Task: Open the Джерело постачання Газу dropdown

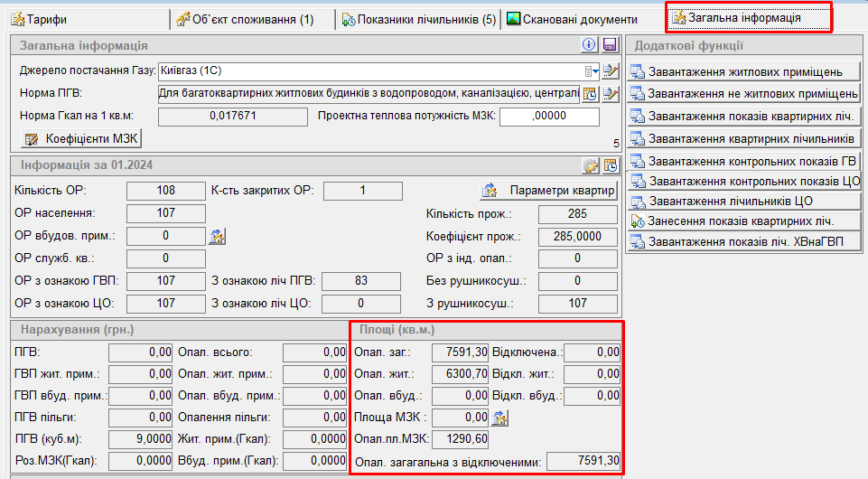Action: tap(590, 70)
